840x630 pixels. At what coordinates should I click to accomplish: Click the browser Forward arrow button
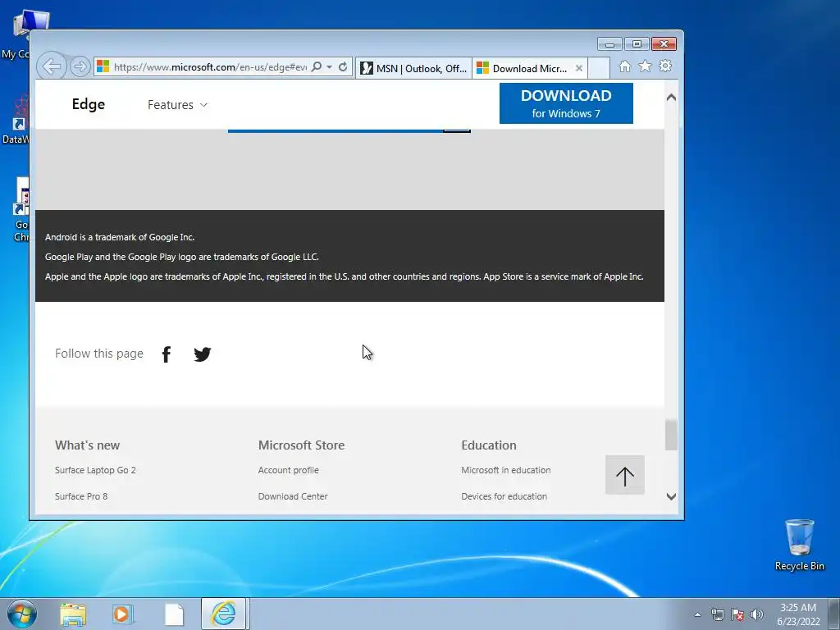coord(80,66)
